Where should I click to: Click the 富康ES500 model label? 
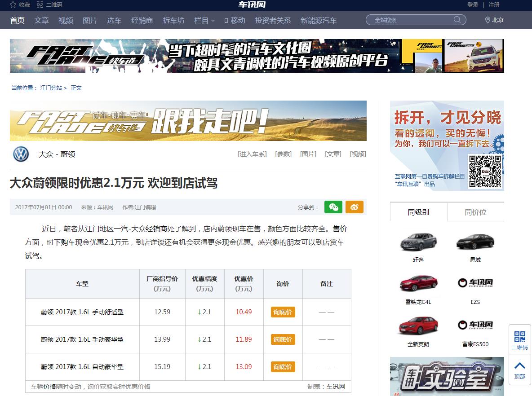[475, 344]
